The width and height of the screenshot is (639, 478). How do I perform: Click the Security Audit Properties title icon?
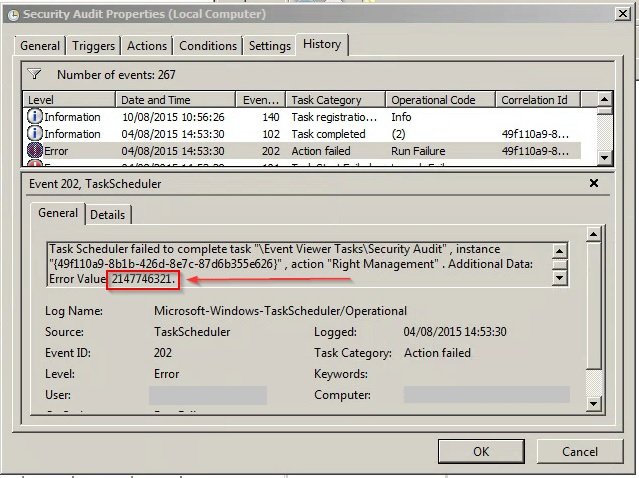click(x=11, y=14)
